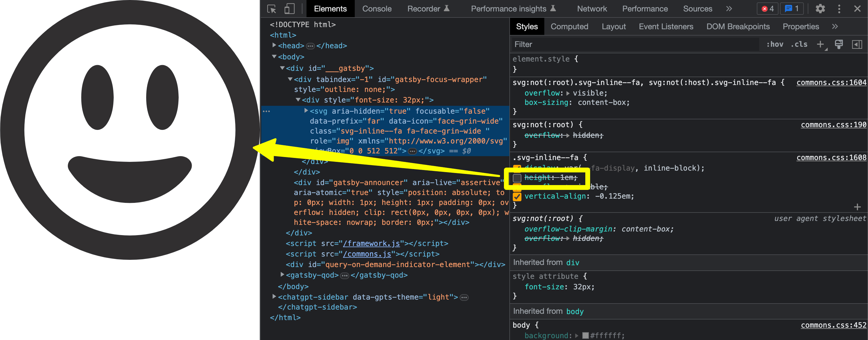The width and height of the screenshot is (868, 340).
Task: Open the commons.css:452 source link
Action: pos(834,326)
